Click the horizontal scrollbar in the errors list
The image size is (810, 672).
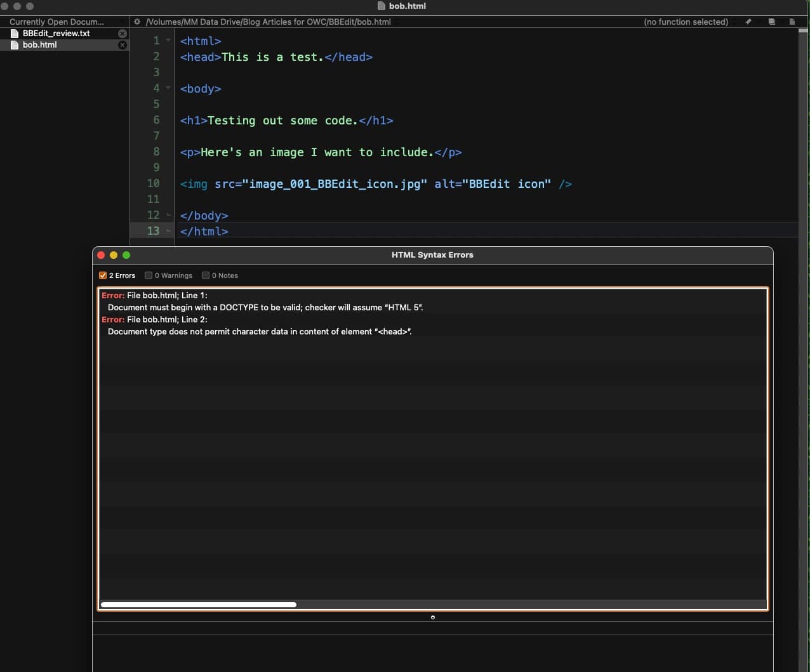pos(199,605)
